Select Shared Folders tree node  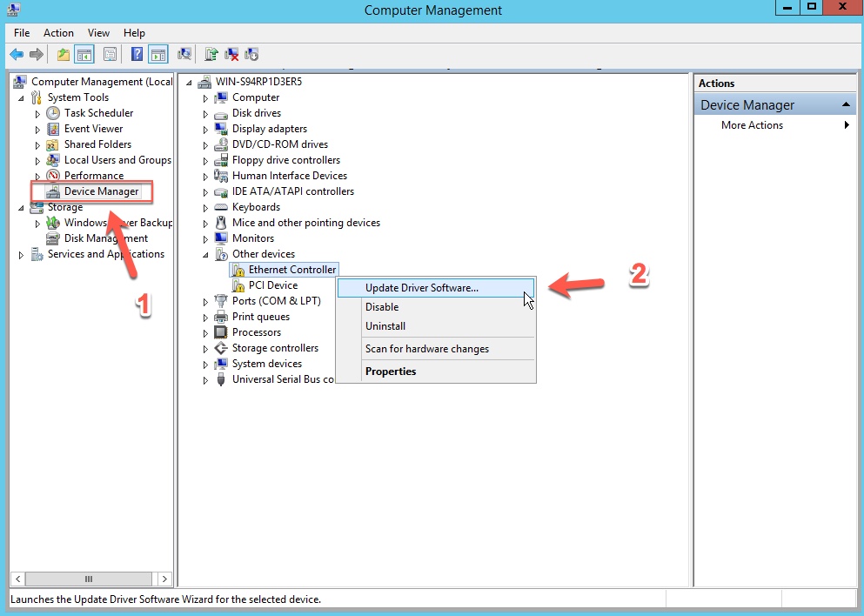point(97,144)
